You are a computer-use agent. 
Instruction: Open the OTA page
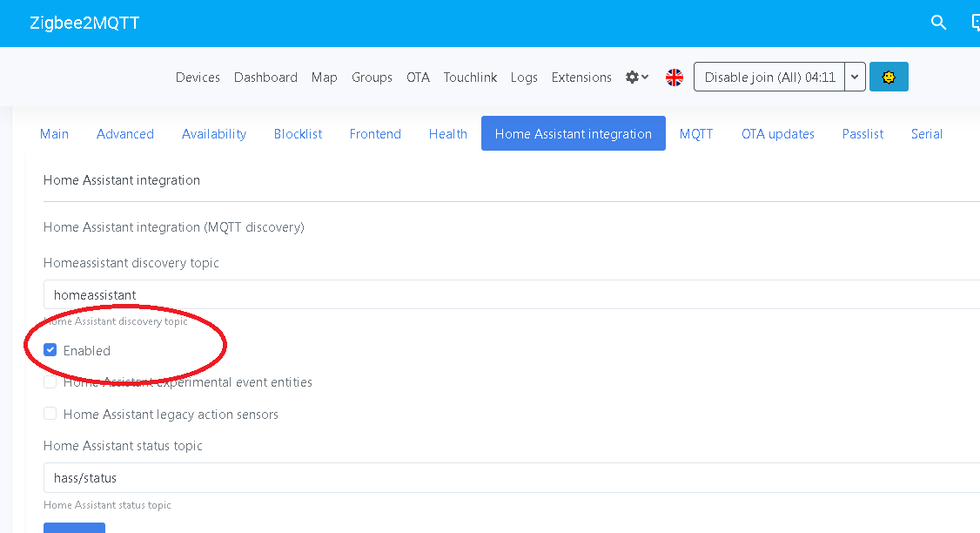pyautogui.click(x=418, y=77)
